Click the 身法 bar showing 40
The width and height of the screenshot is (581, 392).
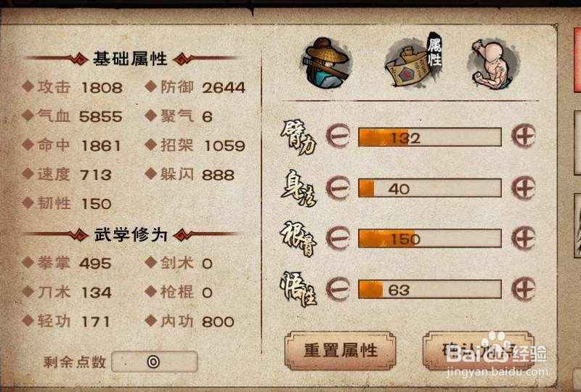click(430, 188)
